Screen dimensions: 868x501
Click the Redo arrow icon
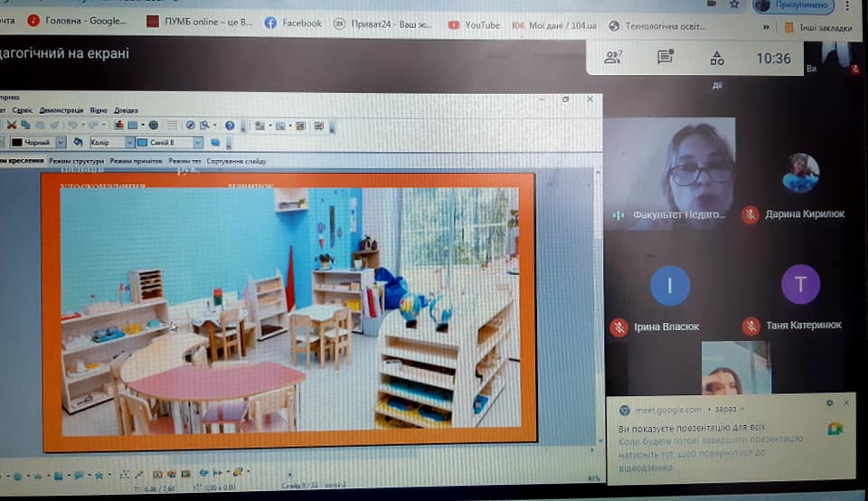pyautogui.click(x=93, y=125)
